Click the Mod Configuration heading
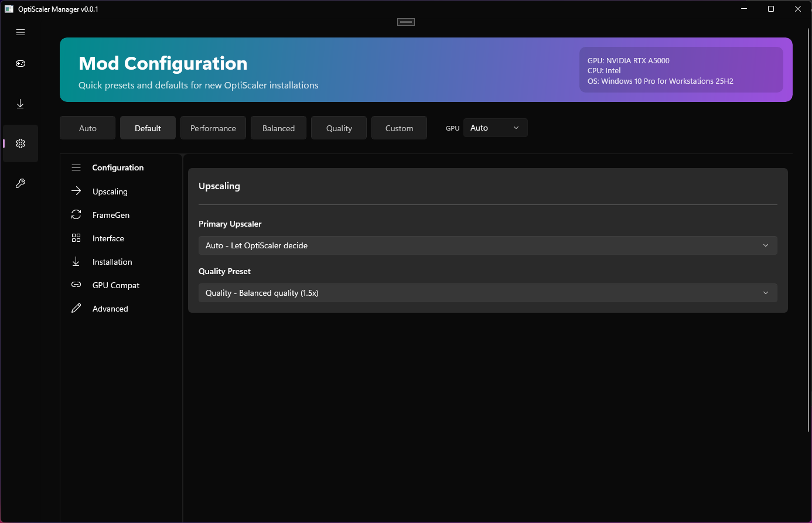This screenshot has height=523, width=812. point(163,63)
